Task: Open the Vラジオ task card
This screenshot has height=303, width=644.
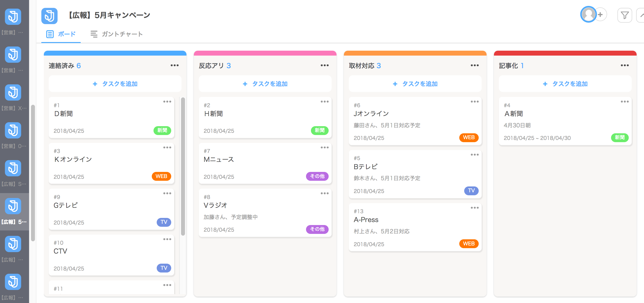Action: point(265,213)
